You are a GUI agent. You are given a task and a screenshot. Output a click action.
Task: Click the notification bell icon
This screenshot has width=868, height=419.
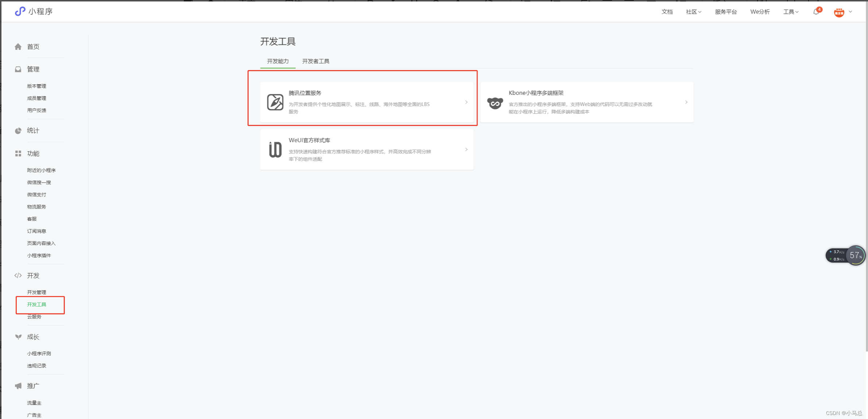[x=816, y=12]
